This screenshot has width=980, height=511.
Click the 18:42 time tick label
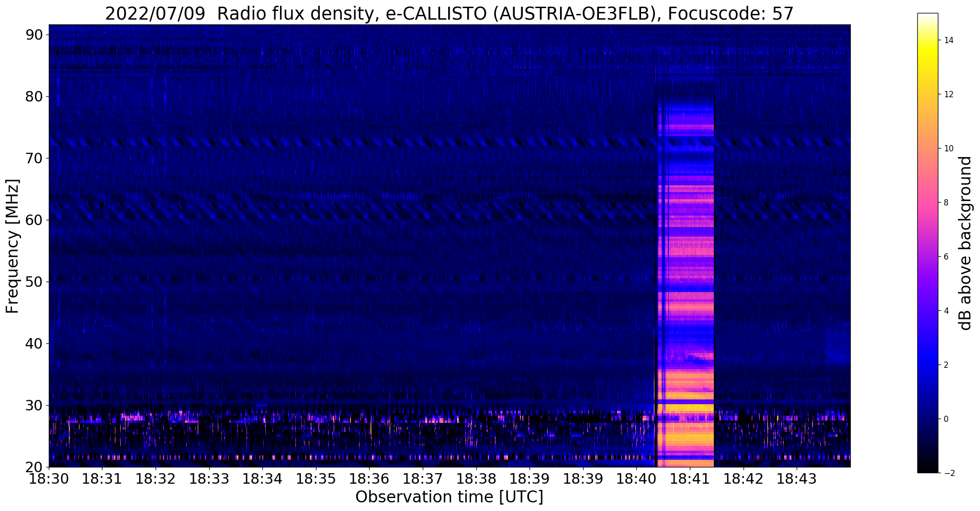743,478
